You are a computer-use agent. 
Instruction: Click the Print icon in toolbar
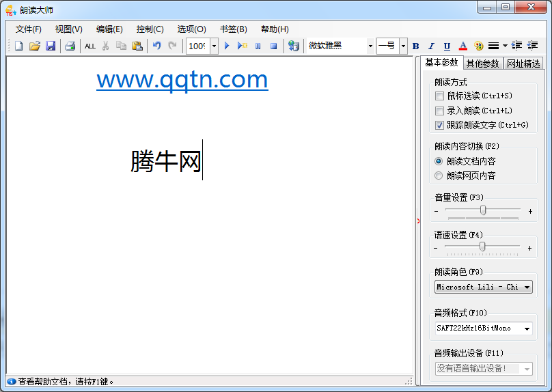tap(70, 46)
